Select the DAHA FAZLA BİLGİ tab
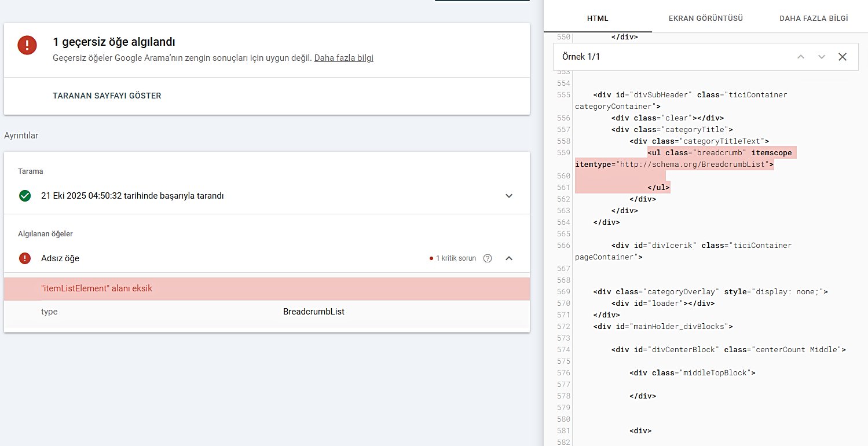The width and height of the screenshot is (868, 446). click(x=814, y=19)
